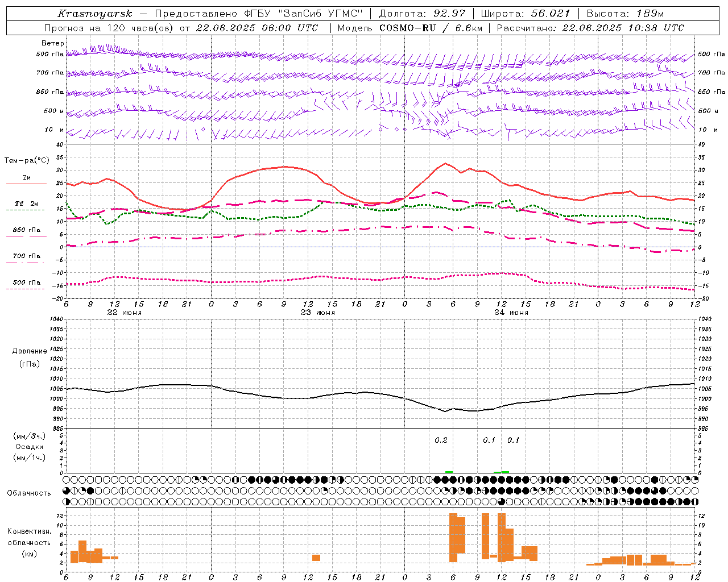Click the Облачность row label
The height and width of the screenshot is (582, 728).
(x=29, y=493)
